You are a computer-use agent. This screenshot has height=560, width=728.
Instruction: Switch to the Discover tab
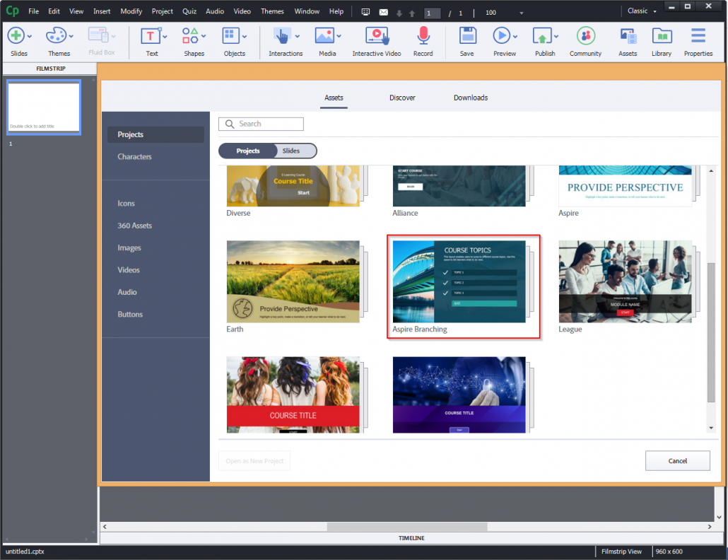[x=402, y=98]
